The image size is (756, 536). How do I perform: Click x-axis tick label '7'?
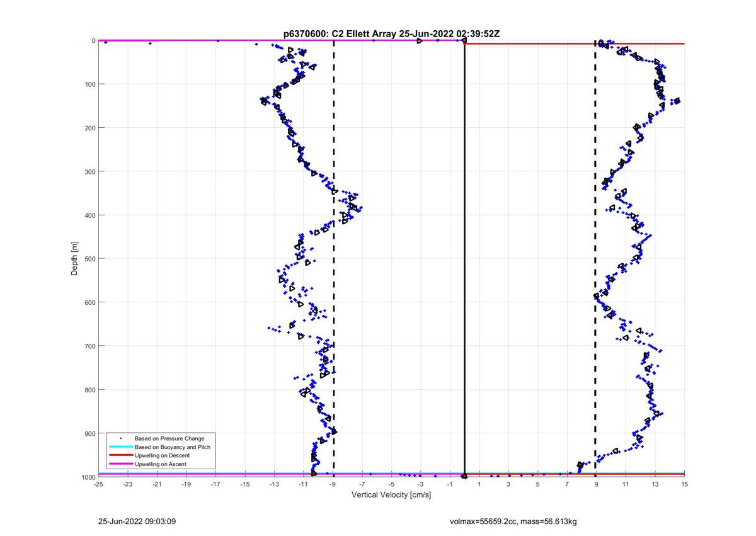coord(567,485)
